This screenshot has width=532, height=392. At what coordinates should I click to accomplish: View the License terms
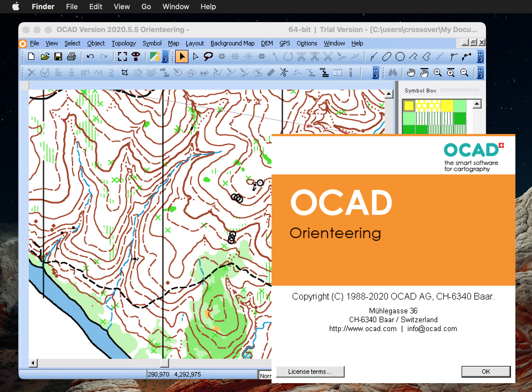310,372
